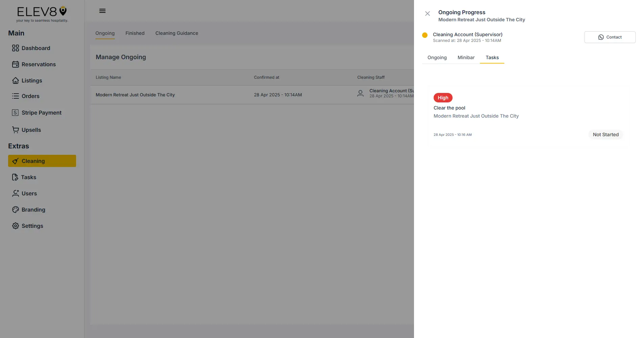The height and width of the screenshot is (338, 644).
Task: Open the Settings page
Action: (x=32, y=226)
